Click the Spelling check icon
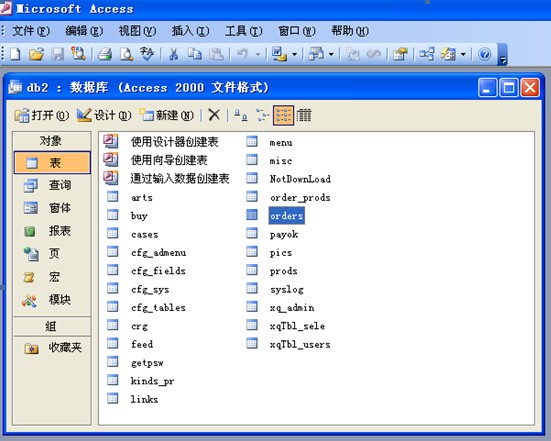 [x=147, y=54]
